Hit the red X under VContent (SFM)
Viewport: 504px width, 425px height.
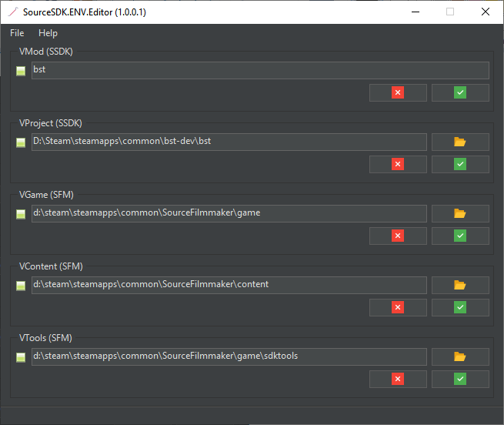pos(398,307)
